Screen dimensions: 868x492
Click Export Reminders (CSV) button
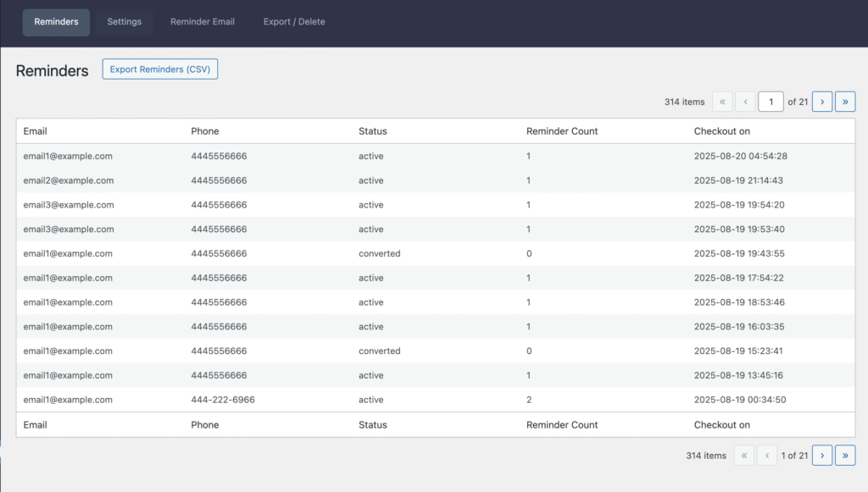pos(160,69)
